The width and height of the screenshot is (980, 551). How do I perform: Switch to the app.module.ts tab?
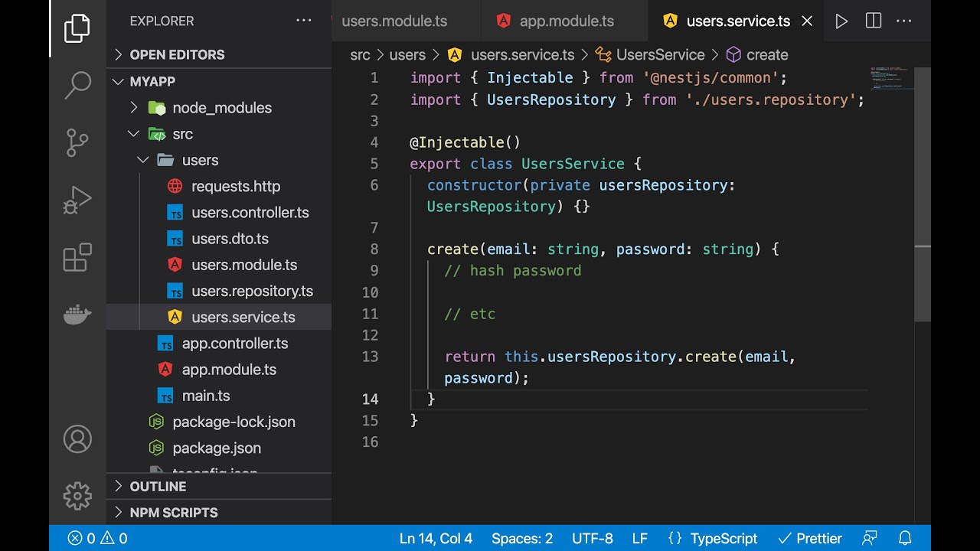point(566,21)
